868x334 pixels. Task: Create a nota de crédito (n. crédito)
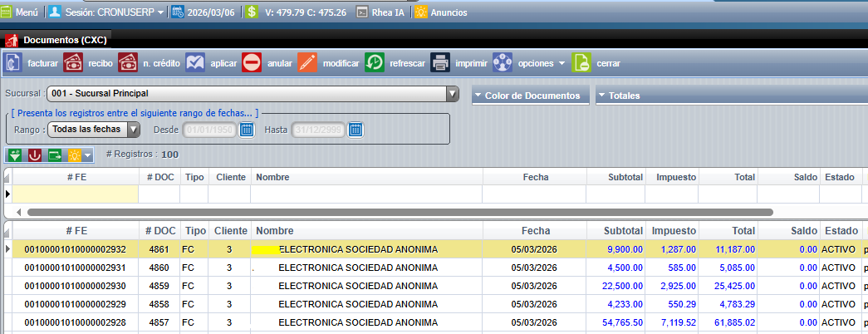click(x=128, y=63)
